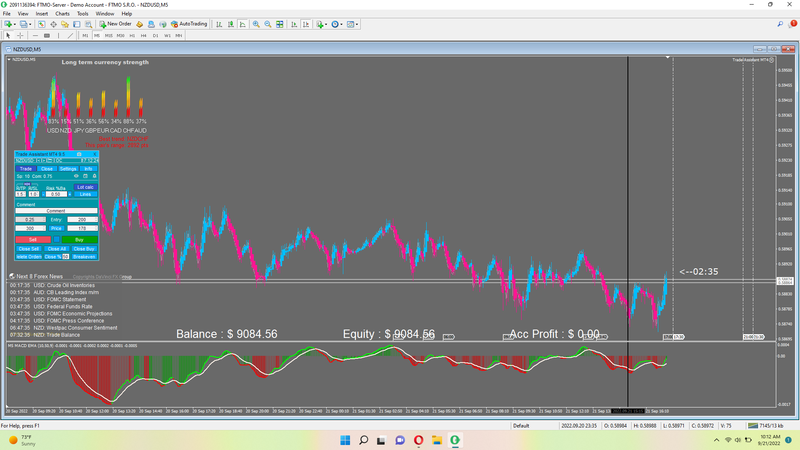Click the Lot calc button
The height and width of the screenshot is (450, 800).
85,187
